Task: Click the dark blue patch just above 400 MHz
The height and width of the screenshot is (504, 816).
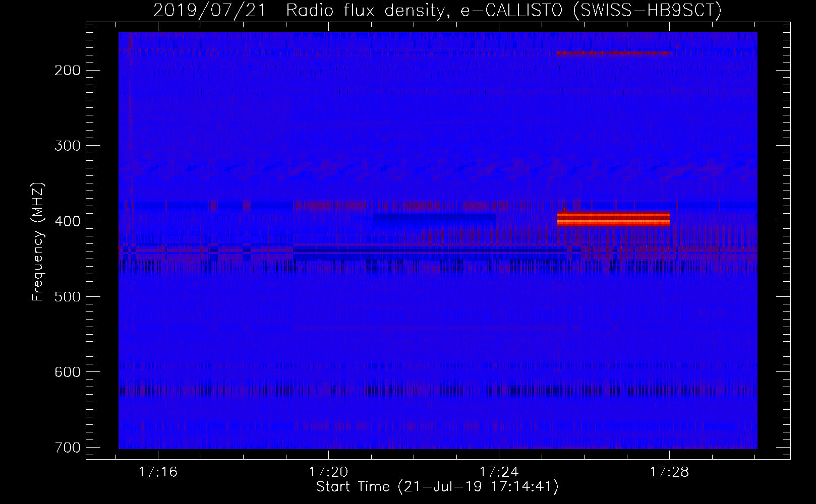Action: pyautogui.click(x=435, y=217)
